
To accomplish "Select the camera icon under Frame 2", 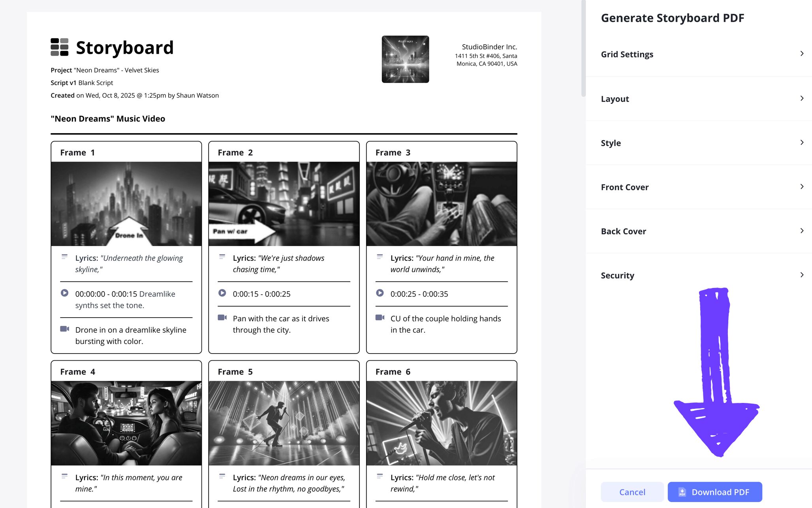I will coord(222,318).
